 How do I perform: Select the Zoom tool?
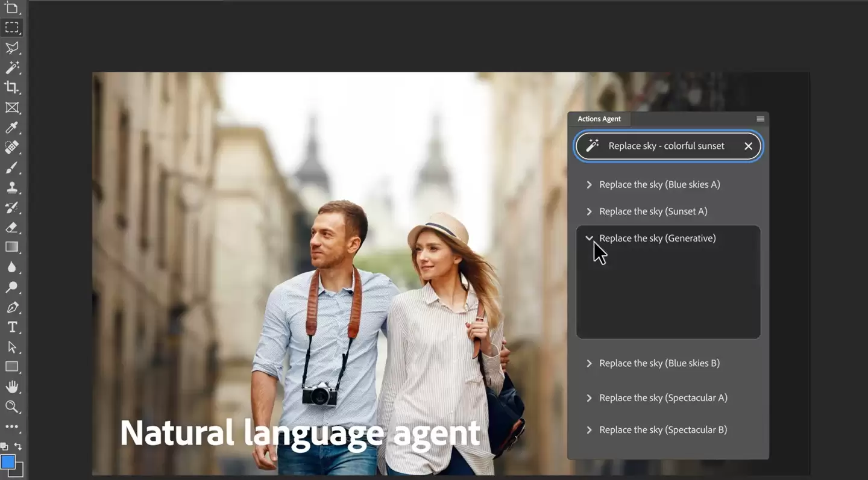tap(12, 407)
